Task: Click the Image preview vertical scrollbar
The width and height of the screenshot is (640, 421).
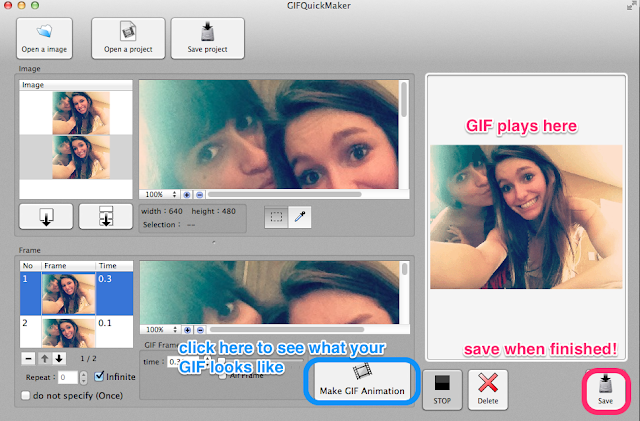Action: pos(404,99)
